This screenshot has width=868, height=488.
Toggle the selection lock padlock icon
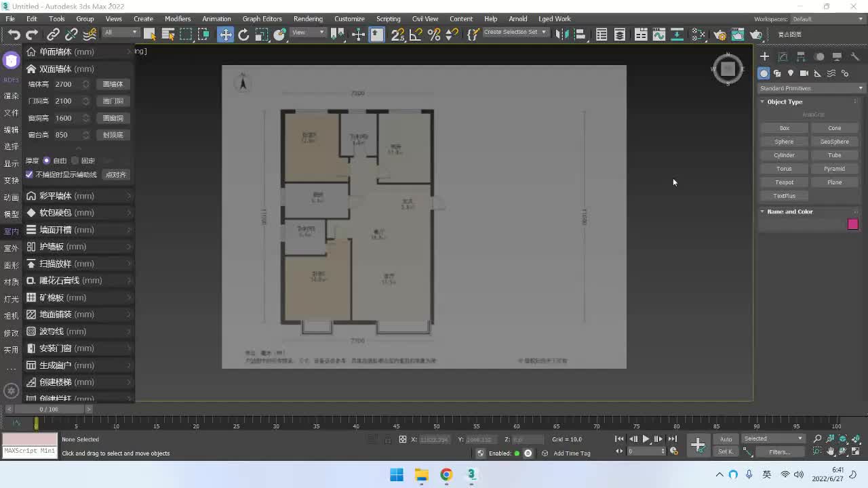pyautogui.click(x=387, y=439)
